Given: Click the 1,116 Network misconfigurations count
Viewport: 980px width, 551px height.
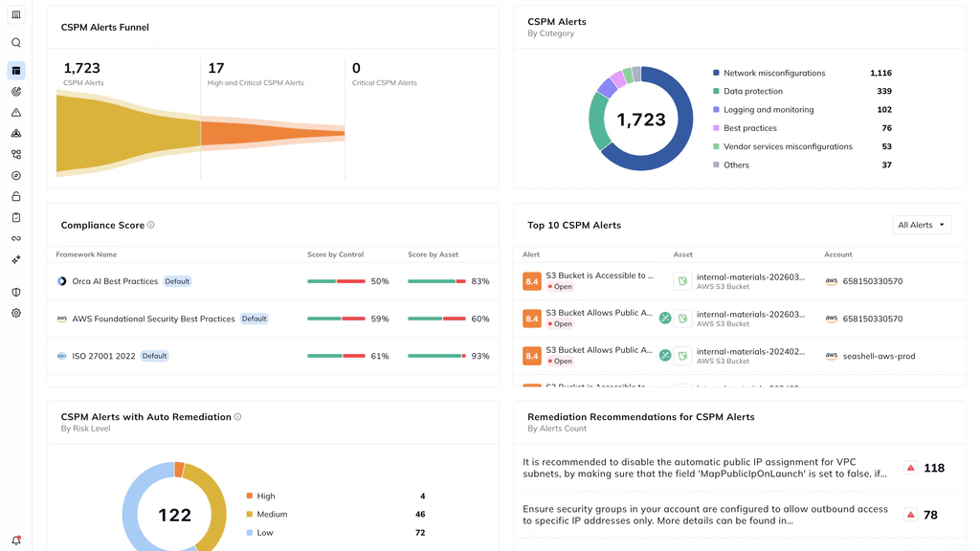Looking at the screenshot, I should click(x=880, y=73).
